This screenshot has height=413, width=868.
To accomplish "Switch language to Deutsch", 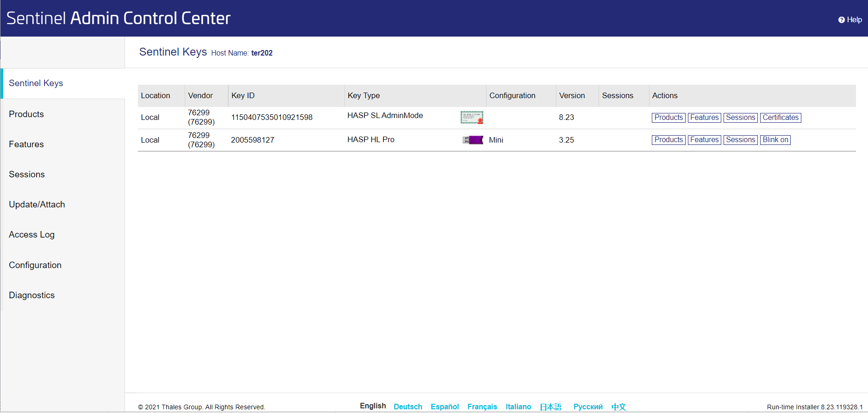I will pos(408,407).
